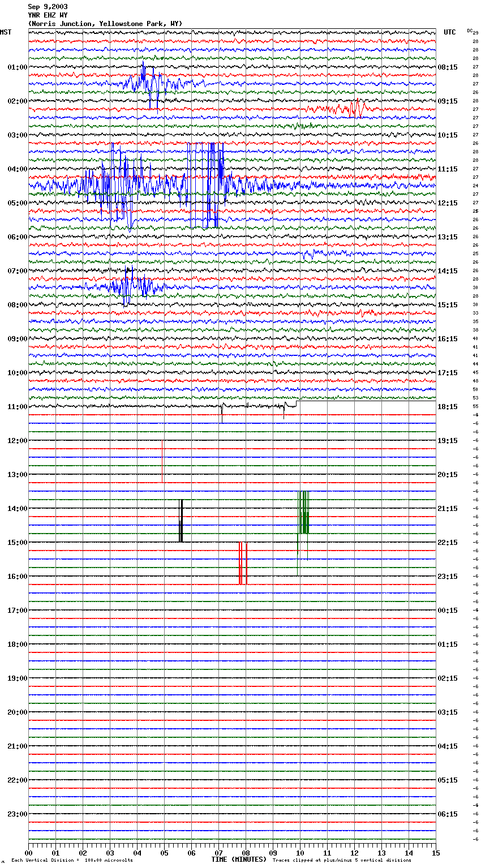Screen dimensions: 481x868
Task: Click the "23:15" UTC time label
Action: click(448, 577)
